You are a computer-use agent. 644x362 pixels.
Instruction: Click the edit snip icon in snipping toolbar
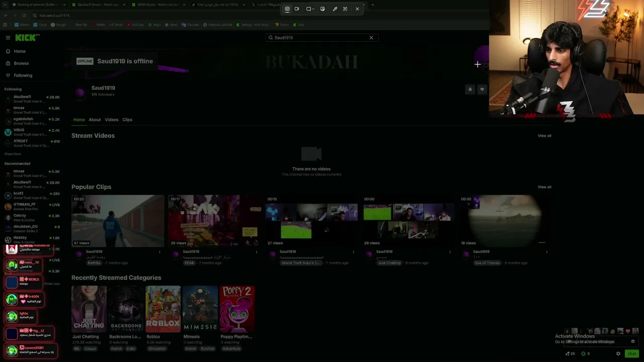pyautogui.click(x=323, y=9)
